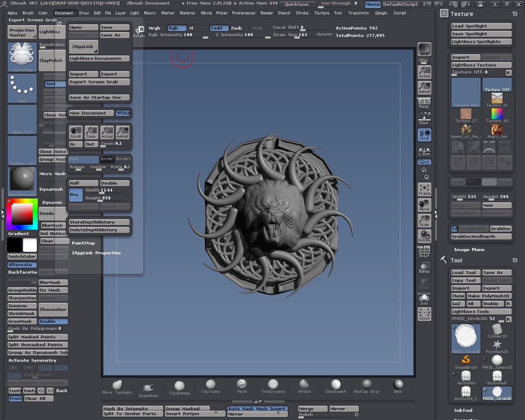Click the AAHalf icon in right shelf

pos(425,88)
